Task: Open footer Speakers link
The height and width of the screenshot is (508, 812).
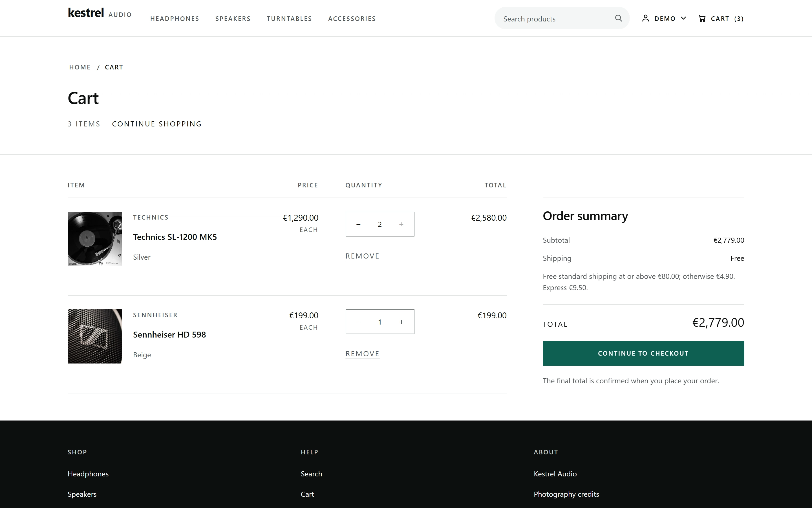Action: tap(82, 494)
